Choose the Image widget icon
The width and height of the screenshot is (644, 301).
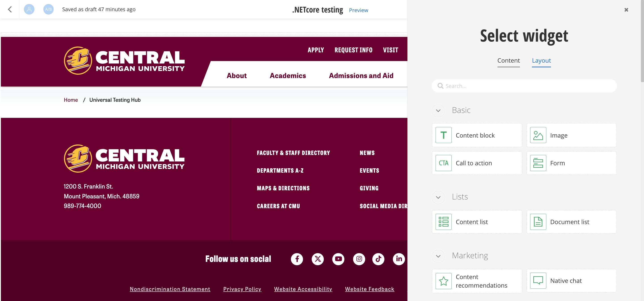[538, 135]
